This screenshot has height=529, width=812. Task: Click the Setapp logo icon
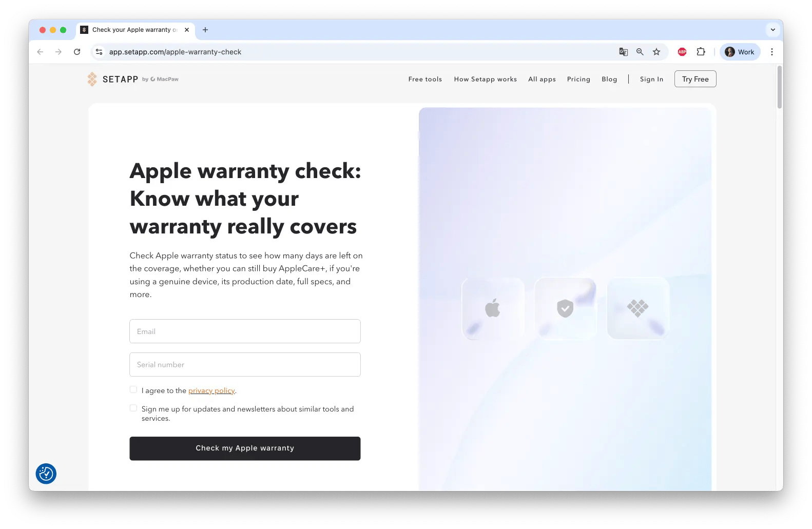tap(92, 79)
